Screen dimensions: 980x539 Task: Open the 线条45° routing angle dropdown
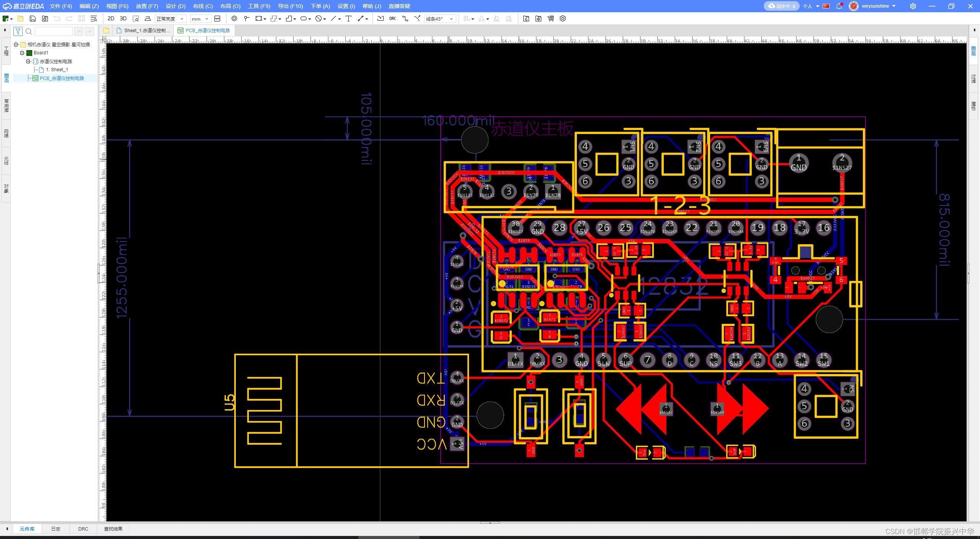[x=439, y=18]
